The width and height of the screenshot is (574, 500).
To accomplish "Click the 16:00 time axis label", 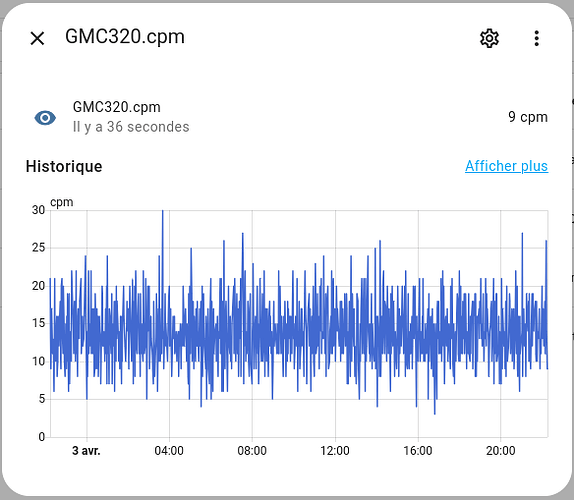I will coord(418,450).
